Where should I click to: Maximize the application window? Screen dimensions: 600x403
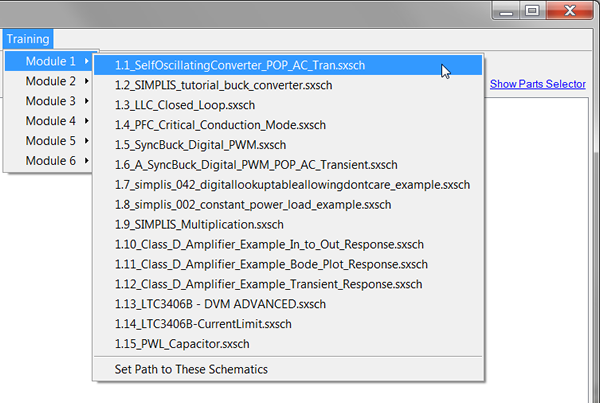(x=532, y=11)
